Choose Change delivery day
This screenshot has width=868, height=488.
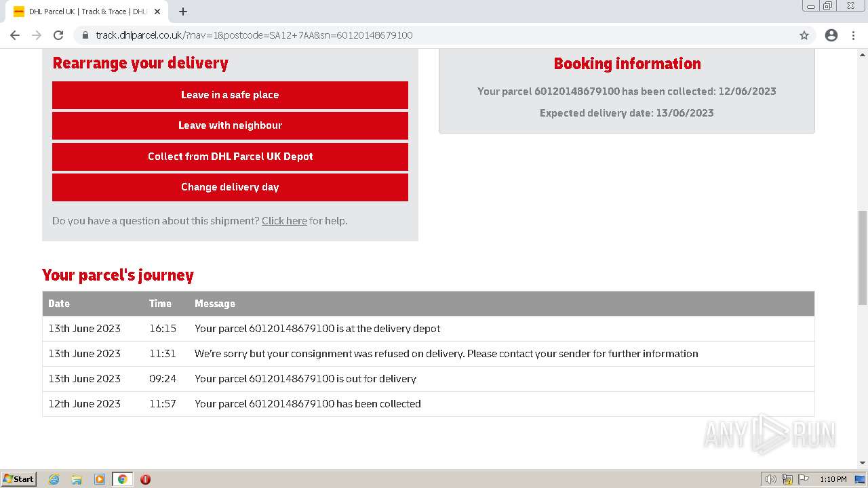[x=230, y=187]
